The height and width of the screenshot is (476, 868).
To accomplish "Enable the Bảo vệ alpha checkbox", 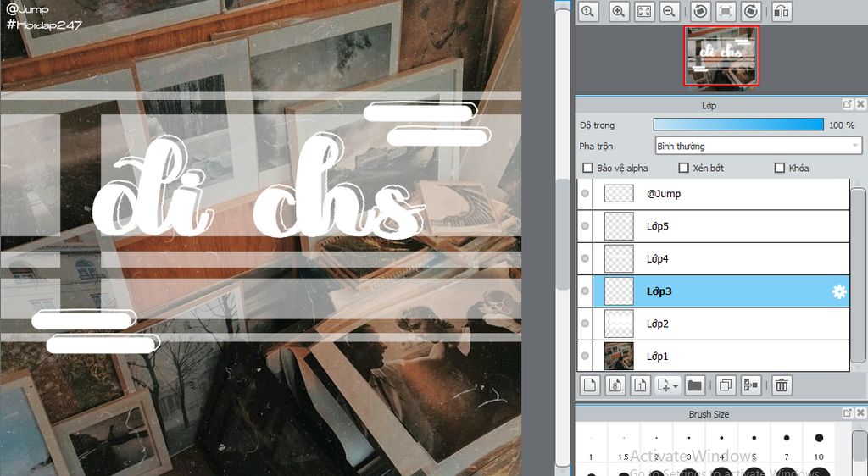I will click(x=588, y=168).
